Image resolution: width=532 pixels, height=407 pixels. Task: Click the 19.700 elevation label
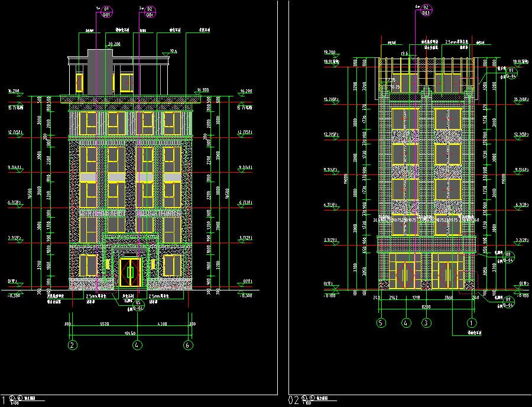[329, 52]
